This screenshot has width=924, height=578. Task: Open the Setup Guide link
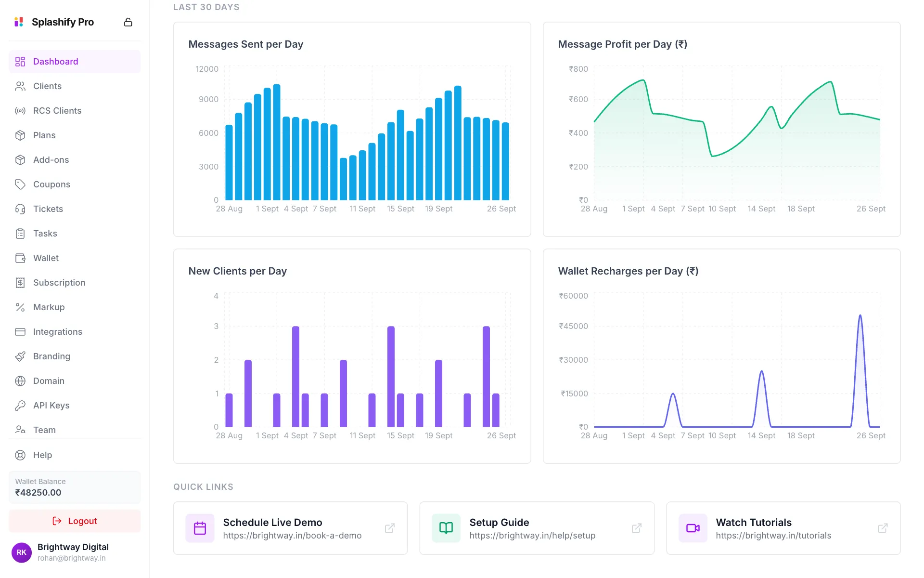(x=537, y=528)
